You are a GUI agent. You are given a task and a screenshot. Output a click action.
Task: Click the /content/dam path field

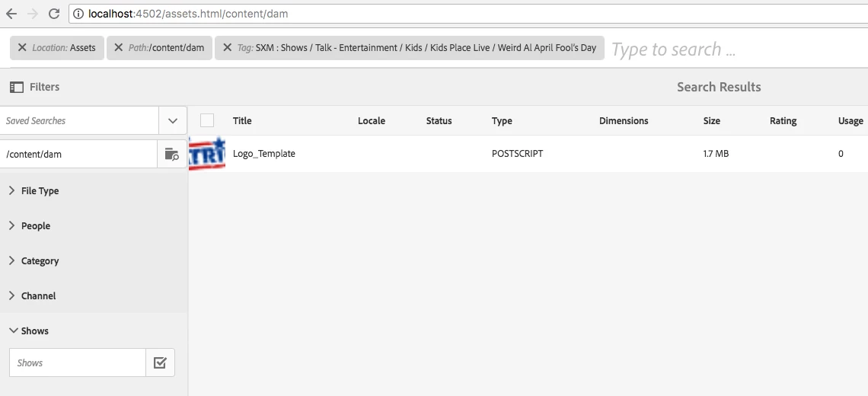tap(78, 154)
